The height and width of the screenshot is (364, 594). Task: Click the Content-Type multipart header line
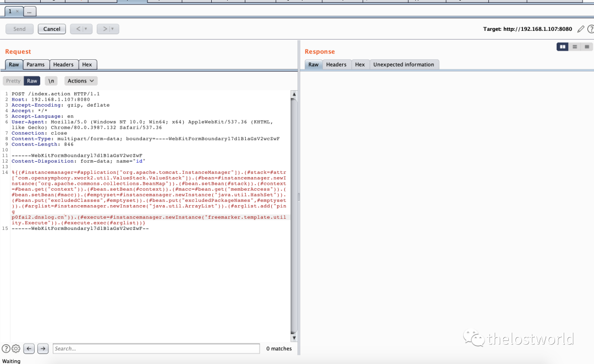click(145, 139)
